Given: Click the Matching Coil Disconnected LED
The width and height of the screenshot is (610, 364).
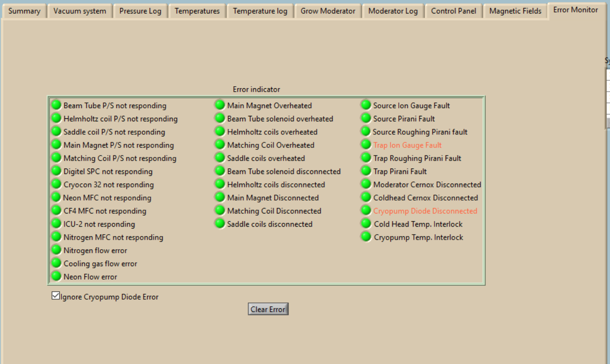Looking at the screenshot, I should coord(220,210).
